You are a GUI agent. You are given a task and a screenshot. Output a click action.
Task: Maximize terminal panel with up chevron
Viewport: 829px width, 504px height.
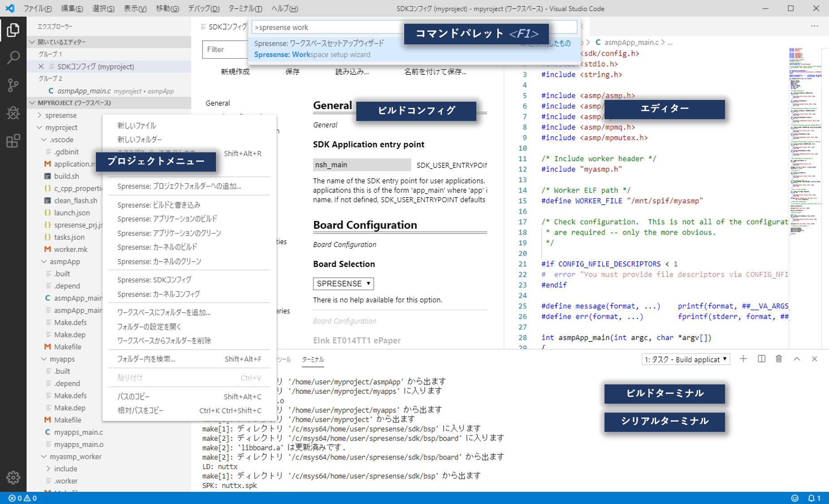pyautogui.click(x=797, y=359)
